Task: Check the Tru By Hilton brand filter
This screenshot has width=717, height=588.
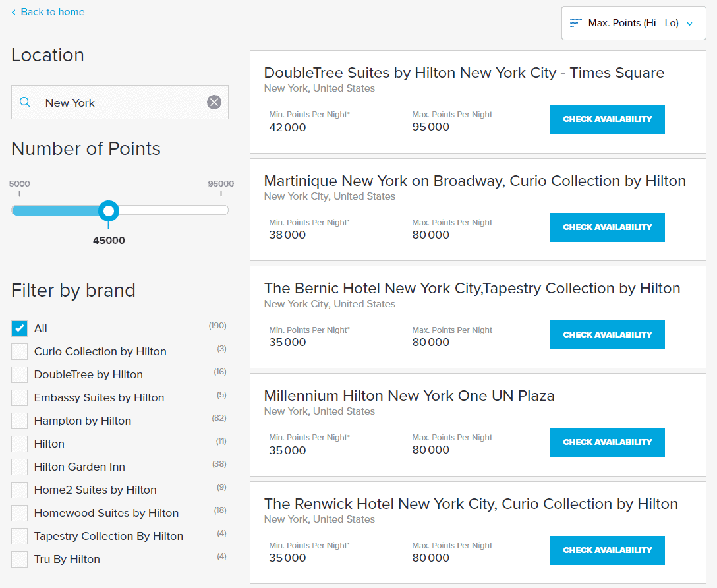Action: coord(19,559)
